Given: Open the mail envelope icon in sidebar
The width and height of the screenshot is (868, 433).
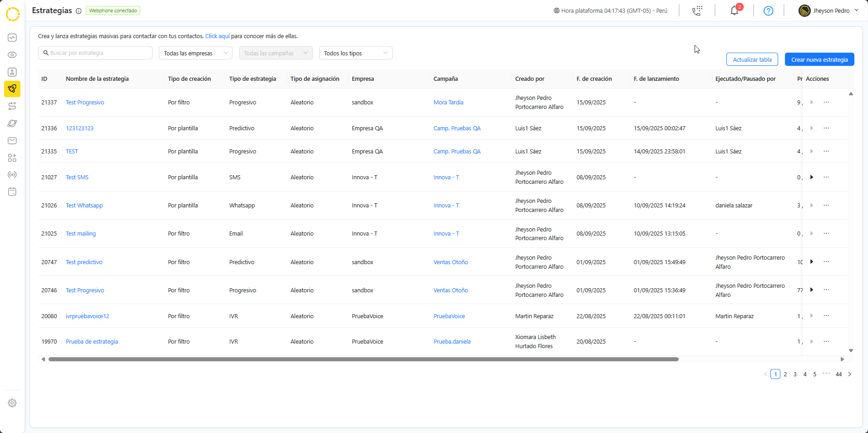Looking at the screenshot, I should [12, 141].
